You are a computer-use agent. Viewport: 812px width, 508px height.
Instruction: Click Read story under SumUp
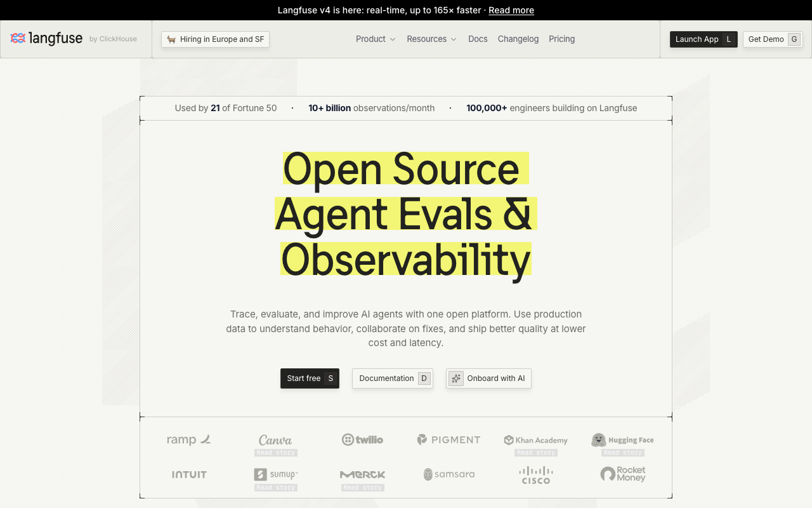[x=275, y=488]
